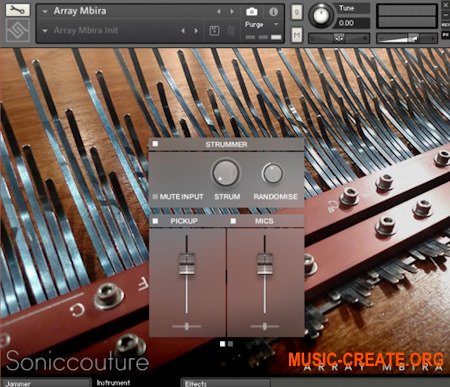Viewport: 450px width, 387px height.
Task: Close the instrument with the X icon
Action: [446, 5]
